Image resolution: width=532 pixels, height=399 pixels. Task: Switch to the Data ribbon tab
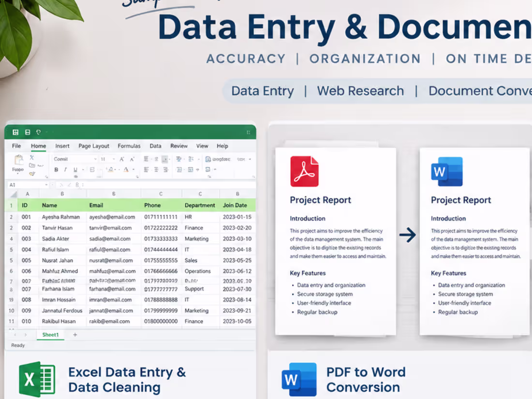(x=155, y=146)
